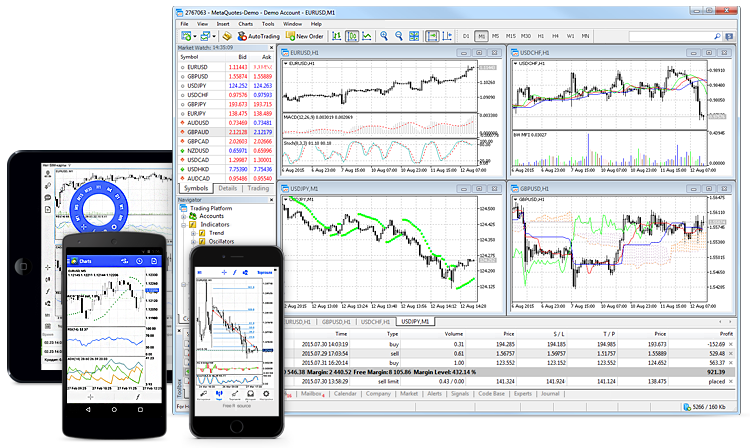The height and width of the screenshot is (448, 750).
Task: Switch to the D1 timeframe
Action: pos(465,36)
